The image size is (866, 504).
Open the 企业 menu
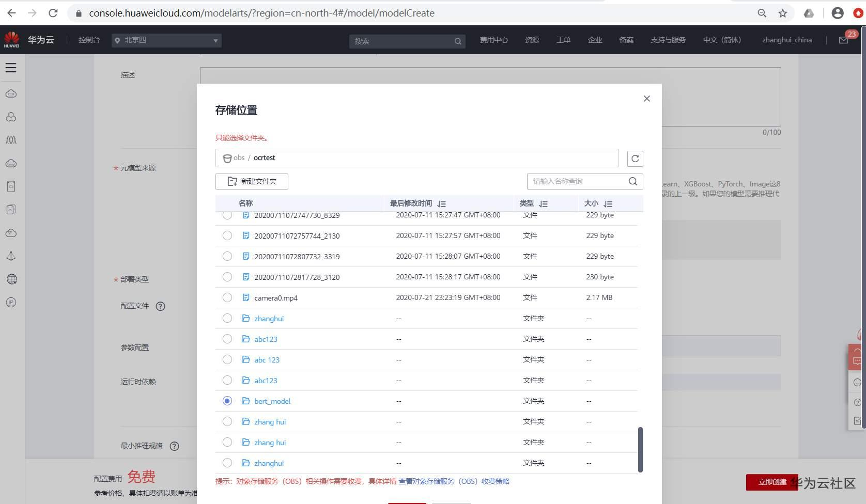(x=595, y=40)
